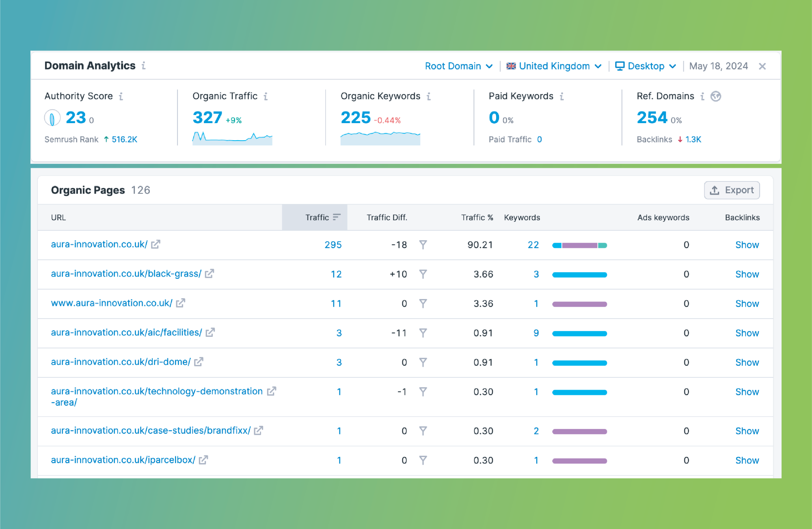Open external link icon for www.aura-innovation.co.uk/ row
812x529 pixels.
(x=181, y=303)
